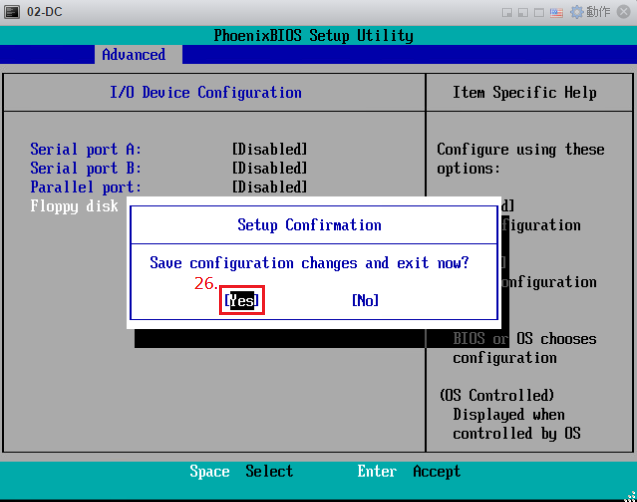The height and width of the screenshot is (502, 637).
Task: Grab the resize grip at window corner
Action: coord(631,496)
